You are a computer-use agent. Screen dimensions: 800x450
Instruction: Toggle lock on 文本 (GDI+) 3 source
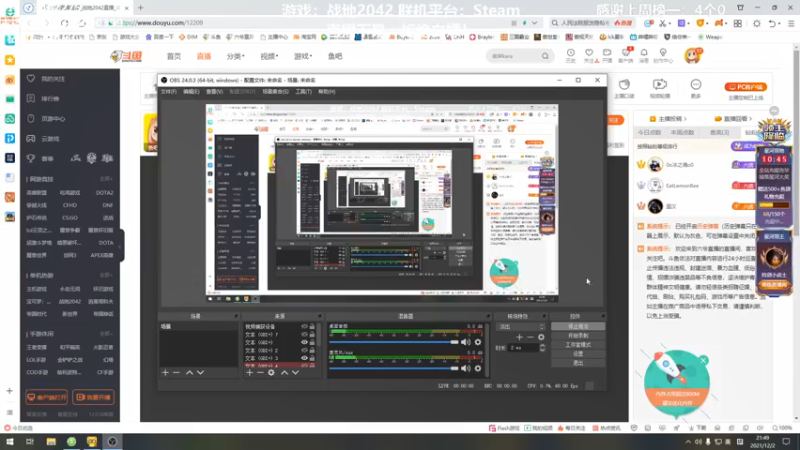tap(312, 358)
